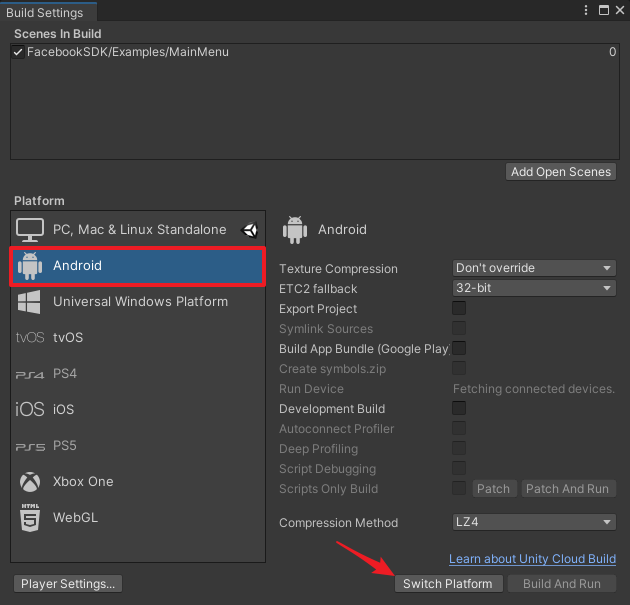Click the PS4 logo icon

click(x=30, y=375)
